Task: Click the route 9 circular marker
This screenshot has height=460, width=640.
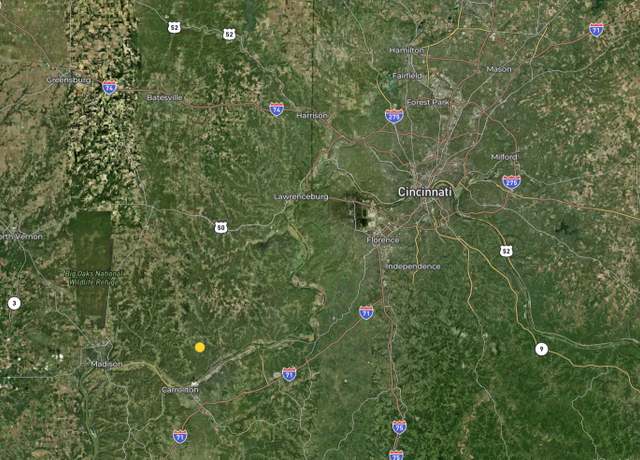Action: (x=541, y=349)
